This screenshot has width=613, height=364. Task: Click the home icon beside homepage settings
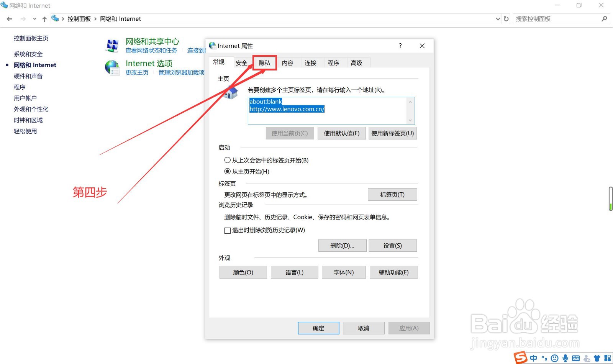[230, 93]
